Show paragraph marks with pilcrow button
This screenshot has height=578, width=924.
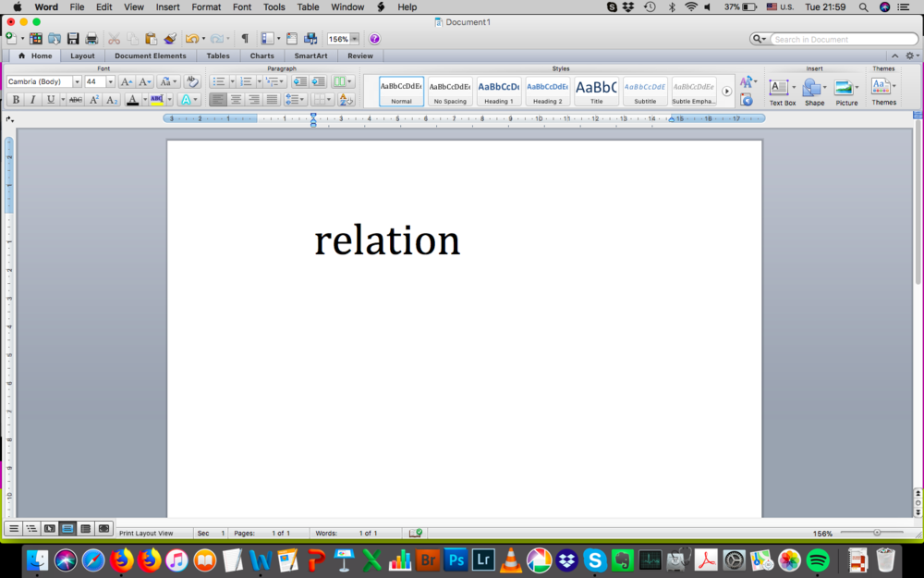tap(245, 39)
